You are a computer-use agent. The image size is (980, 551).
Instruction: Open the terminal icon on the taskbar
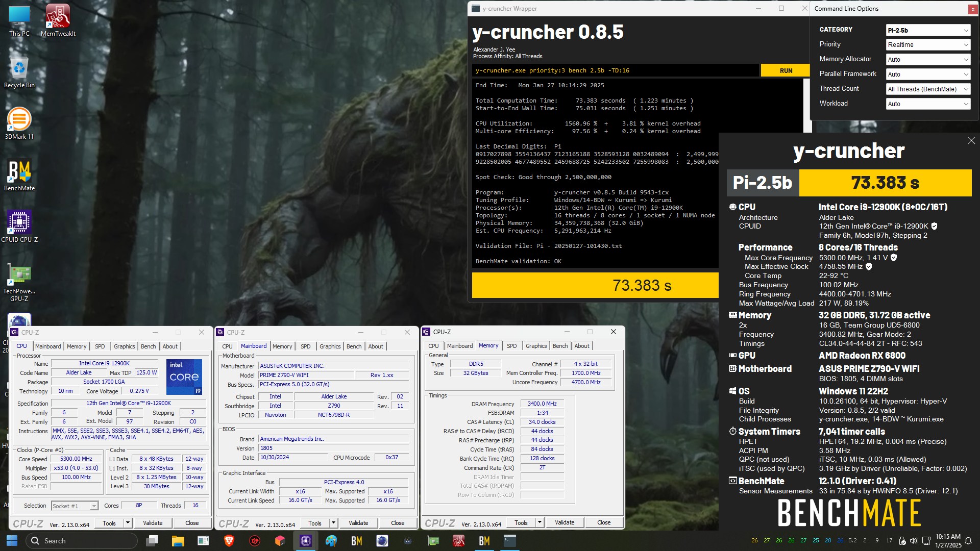[510, 541]
